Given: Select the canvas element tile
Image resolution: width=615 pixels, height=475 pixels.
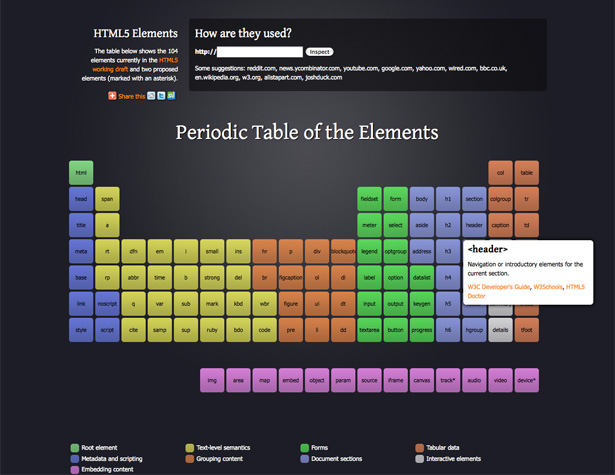Looking at the screenshot, I should 422,380.
